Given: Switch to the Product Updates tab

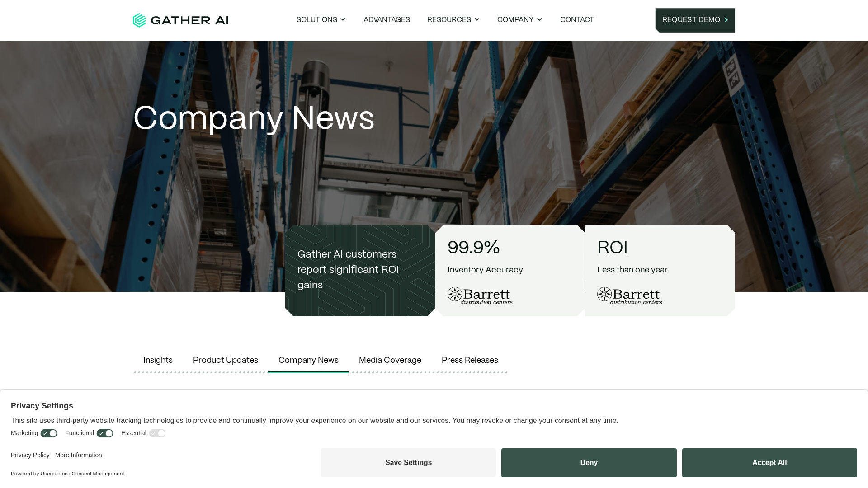Looking at the screenshot, I should click(225, 361).
